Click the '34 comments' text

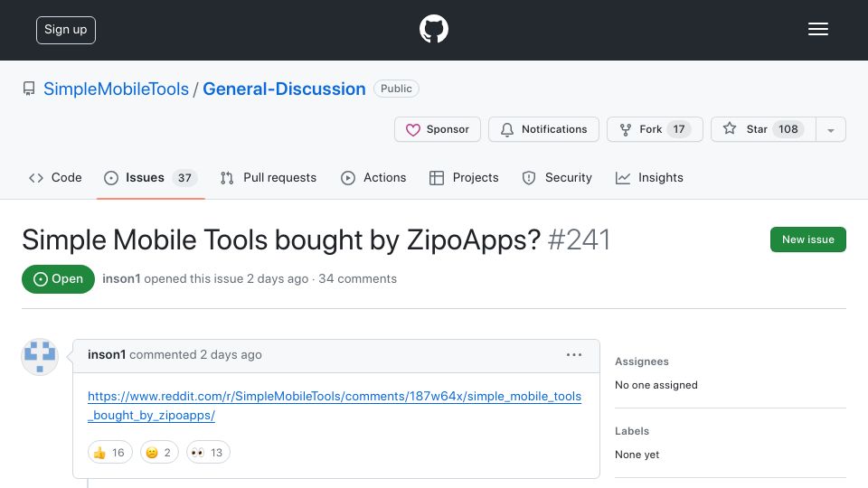click(358, 279)
